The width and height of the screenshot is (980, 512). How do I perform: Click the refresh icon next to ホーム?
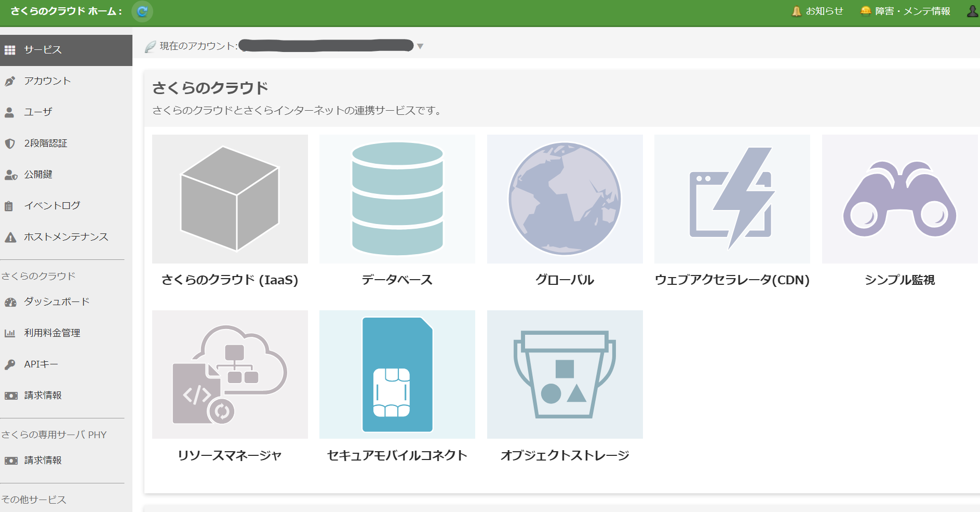click(x=142, y=11)
